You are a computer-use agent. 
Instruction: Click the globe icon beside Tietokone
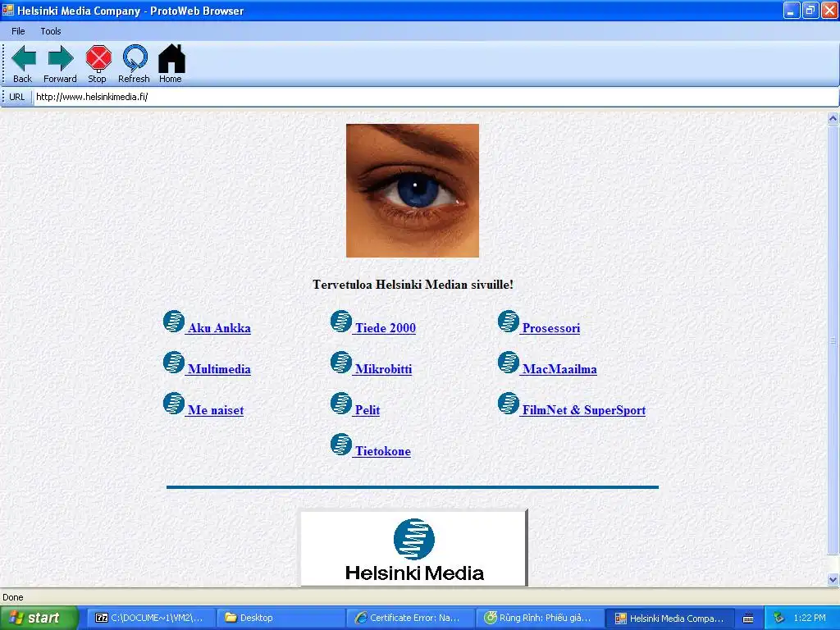coord(340,445)
